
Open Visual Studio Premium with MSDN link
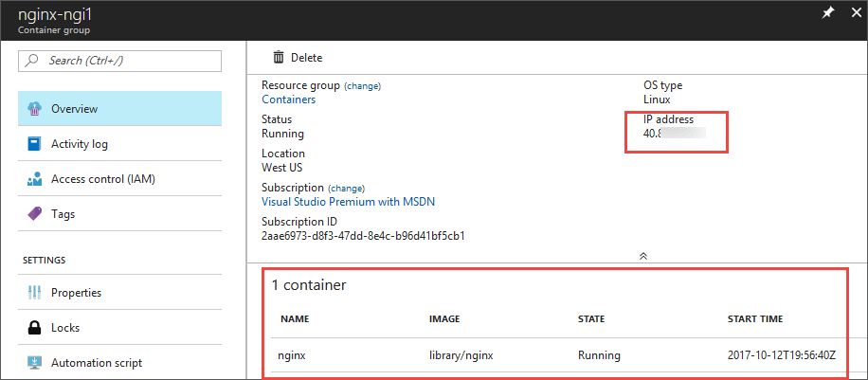(x=348, y=202)
